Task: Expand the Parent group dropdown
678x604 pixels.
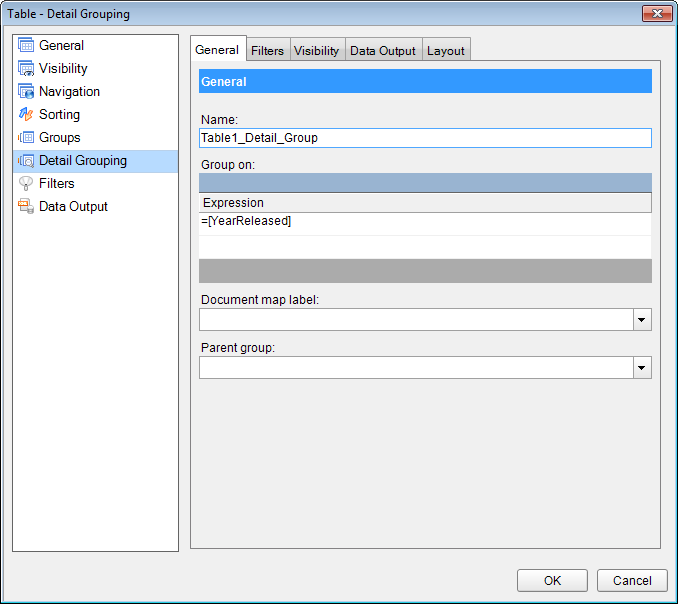Action: click(x=642, y=368)
